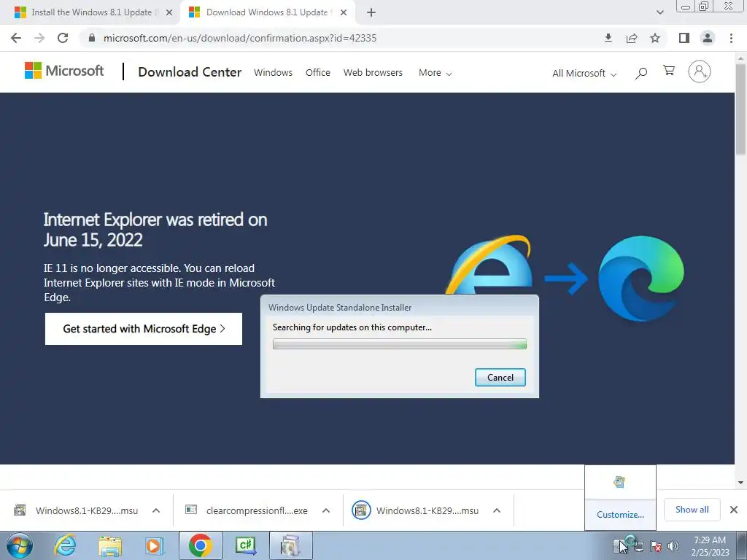Click the installer search progress bar
Viewport: 747px width, 560px height.
(x=399, y=344)
